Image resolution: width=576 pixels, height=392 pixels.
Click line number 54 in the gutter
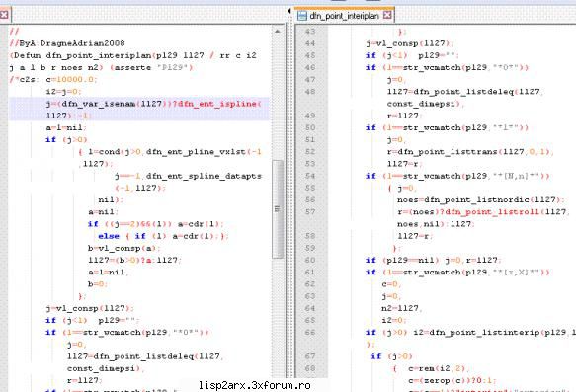coord(310,176)
